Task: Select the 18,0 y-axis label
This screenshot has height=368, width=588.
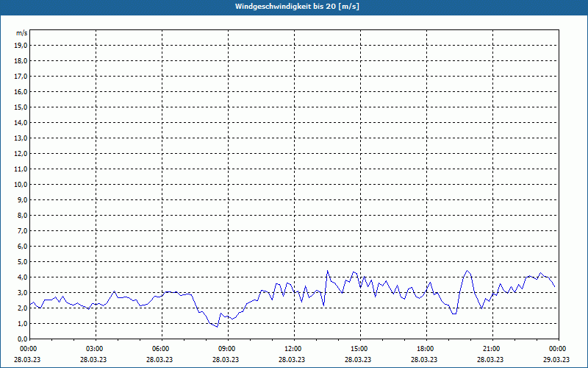Action: tap(21, 61)
